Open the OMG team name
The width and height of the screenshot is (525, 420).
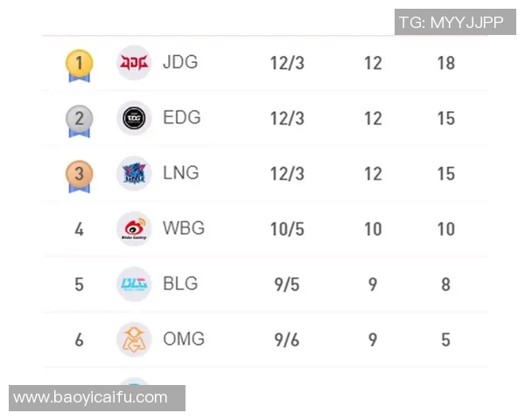tap(184, 338)
